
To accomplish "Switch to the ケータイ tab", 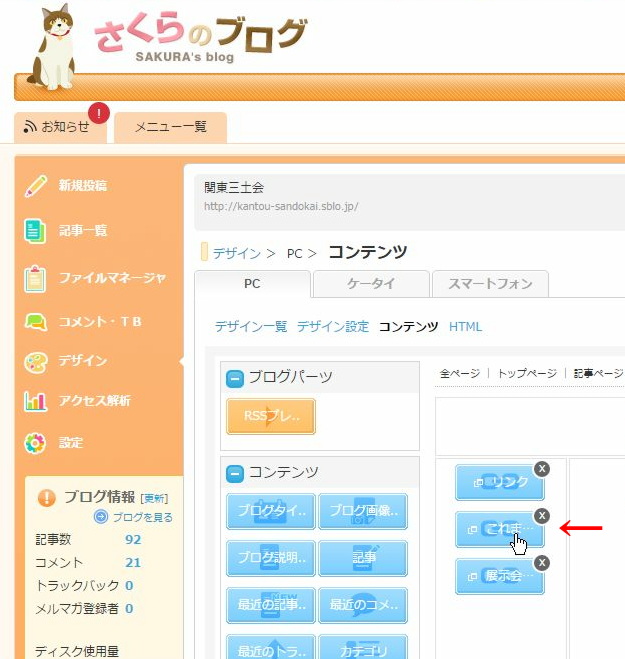I will [371, 284].
